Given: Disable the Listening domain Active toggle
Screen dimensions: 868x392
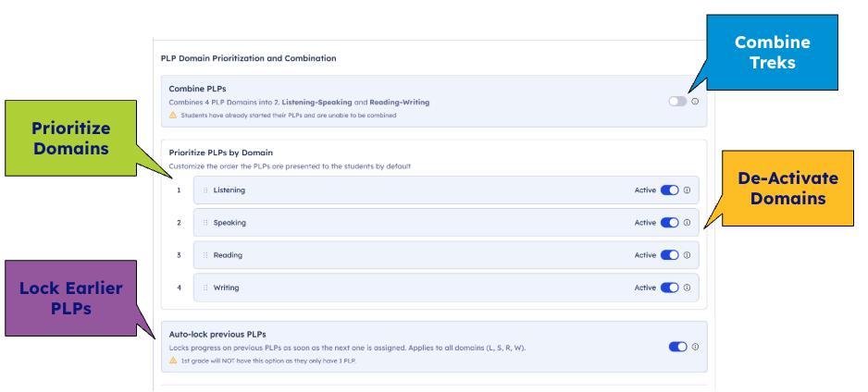Looking at the screenshot, I should (x=670, y=190).
